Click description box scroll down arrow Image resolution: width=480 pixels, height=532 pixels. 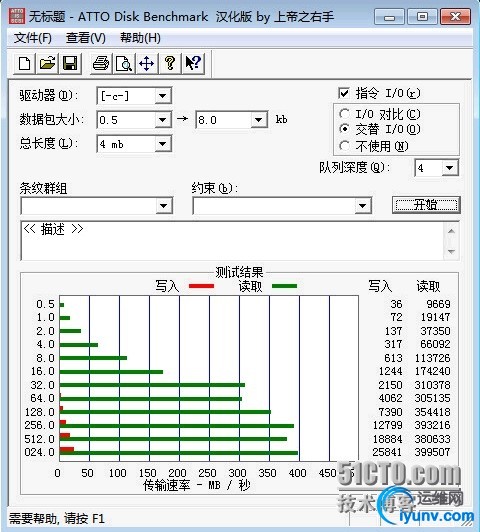coord(451,252)
